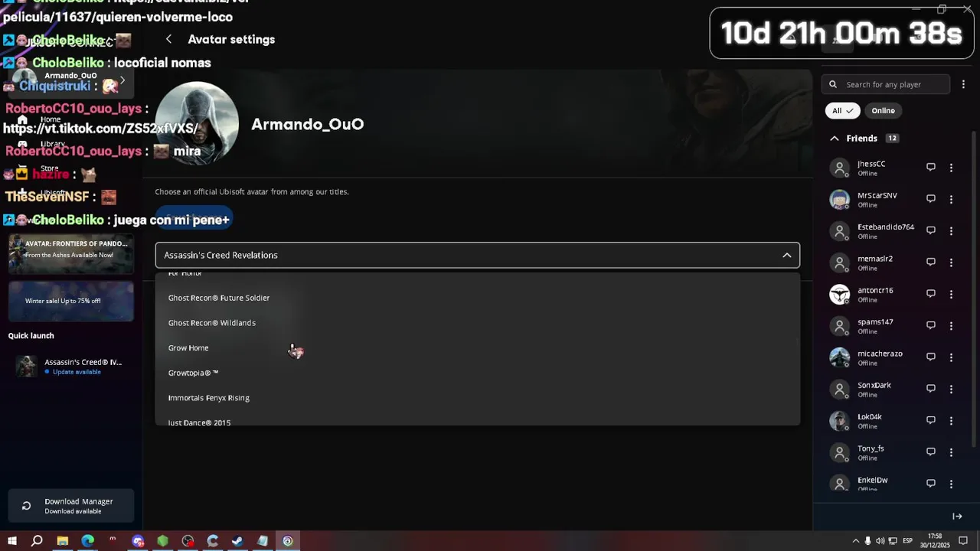Click MrScarSNV's friend avatar
Image resolution: width=980 pixels, height=551 pixels.
pyautogui.click(x=840, y=199)
